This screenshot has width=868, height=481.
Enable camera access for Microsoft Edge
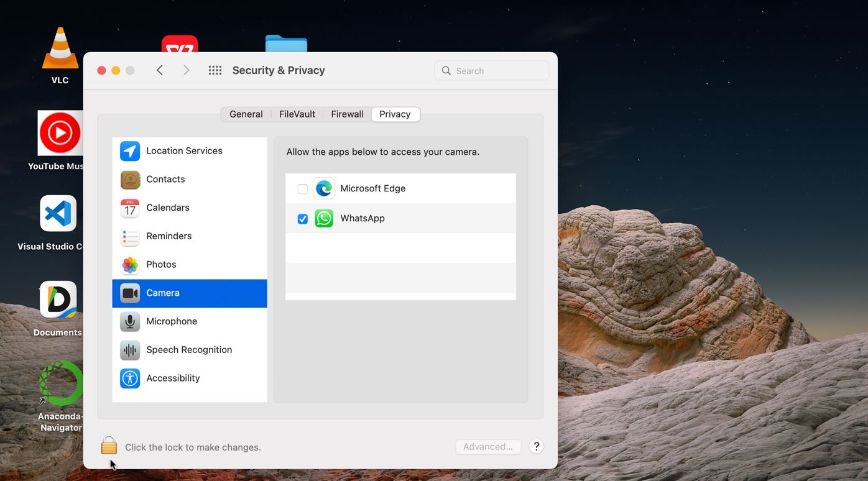[303, 189]
